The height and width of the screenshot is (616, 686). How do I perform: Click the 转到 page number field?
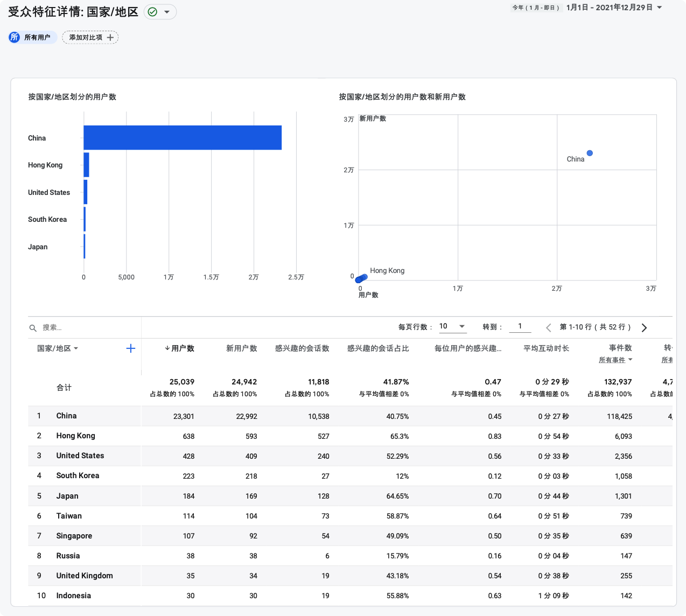pyautogui.click(x=520, y=326)
